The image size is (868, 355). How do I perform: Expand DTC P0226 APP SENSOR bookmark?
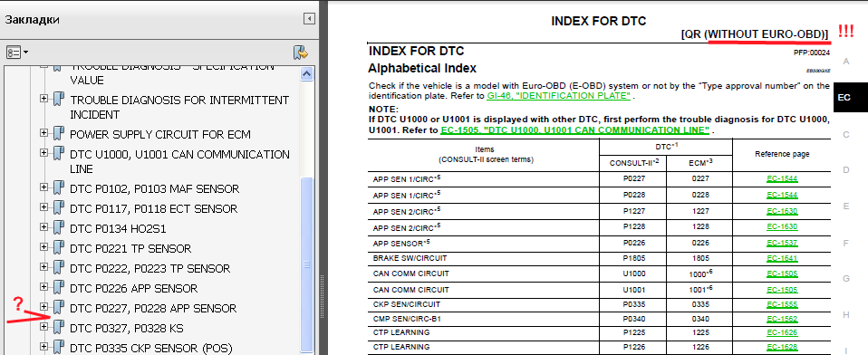[x=43, y=287]
